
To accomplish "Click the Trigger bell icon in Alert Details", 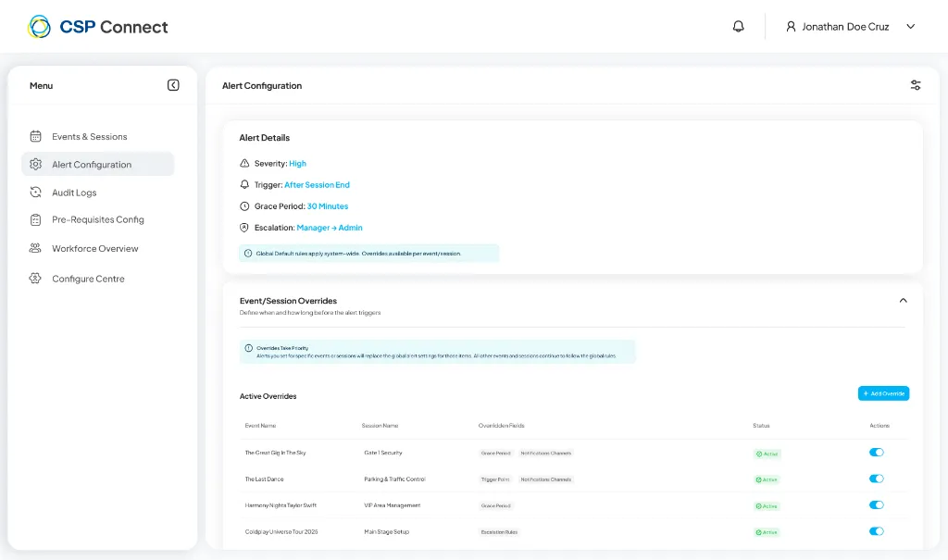I will click(x=244, y=184).
